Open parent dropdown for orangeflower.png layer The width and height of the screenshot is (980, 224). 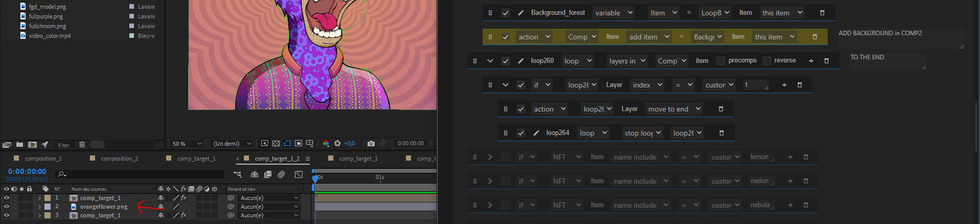(x=269, y=207)
